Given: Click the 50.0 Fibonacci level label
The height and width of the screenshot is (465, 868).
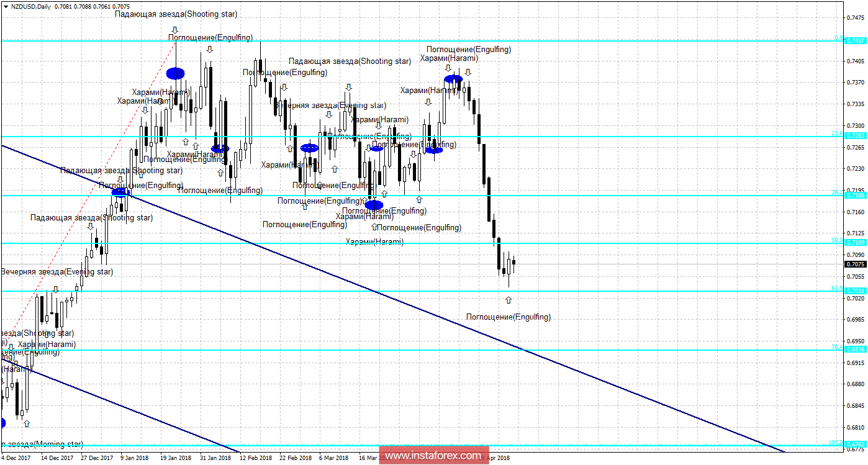Looking at the screenshot, I should point(837,240).
